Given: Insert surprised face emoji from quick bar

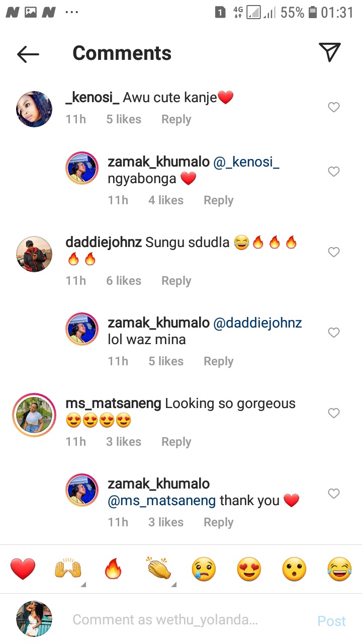Looking at the screenshot, I should click(x=294, y=570).
